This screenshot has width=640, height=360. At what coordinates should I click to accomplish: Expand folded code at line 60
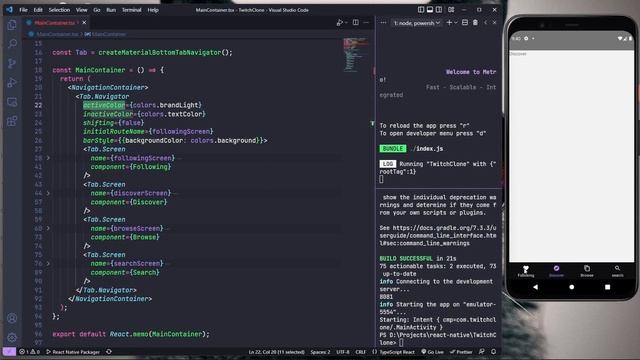[x=48, y=228]
